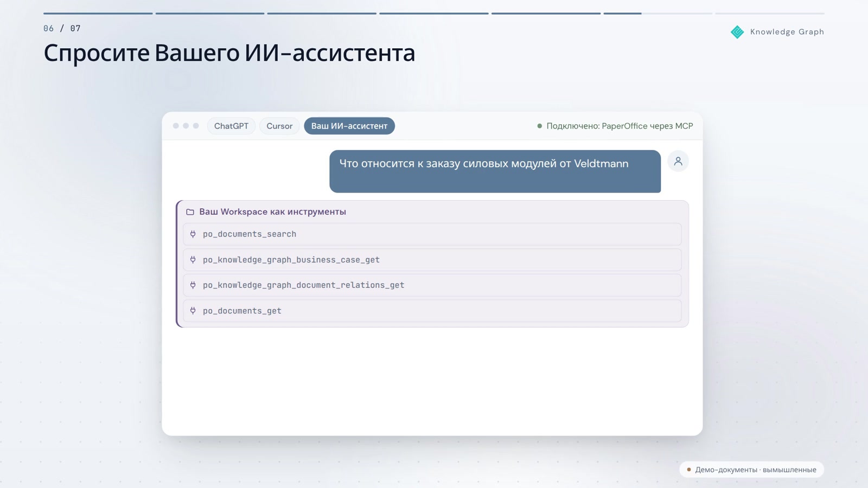The height and width of the screenshot is (488, 868).
Task: Open the po_documents_search tool row
Action: pyautogui.click(x=432, y=234)
